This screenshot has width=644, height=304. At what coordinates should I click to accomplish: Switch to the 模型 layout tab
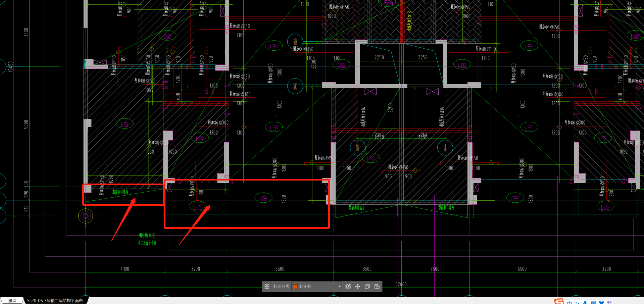tap(12, 301)
